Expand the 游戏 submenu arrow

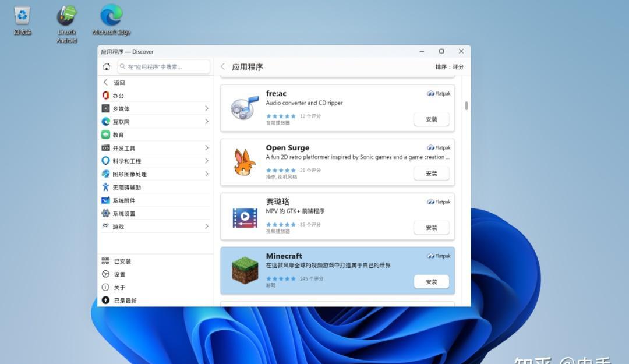(x=207, y=227)
